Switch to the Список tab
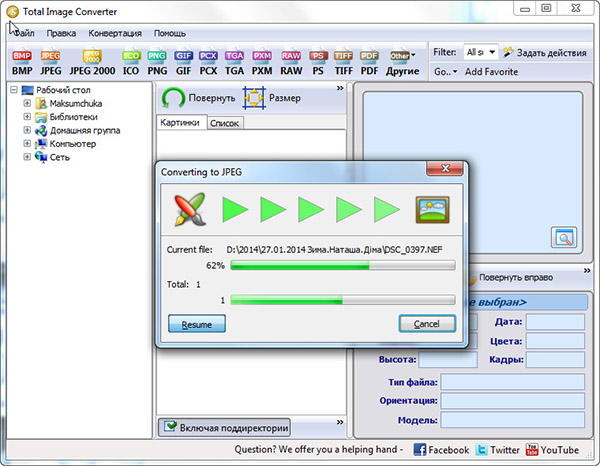600x466 pixels. click(x=225, y=123)
